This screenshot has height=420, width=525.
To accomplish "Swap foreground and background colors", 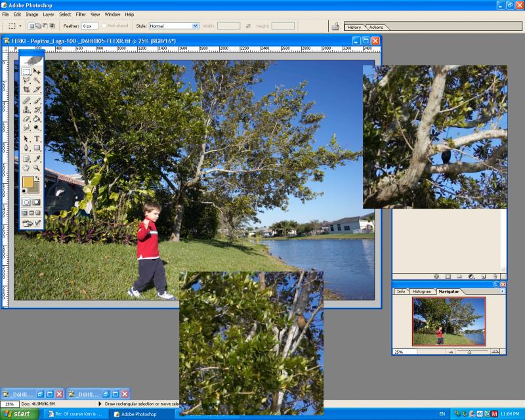I will pyautogui.click(x=37, y=178).
